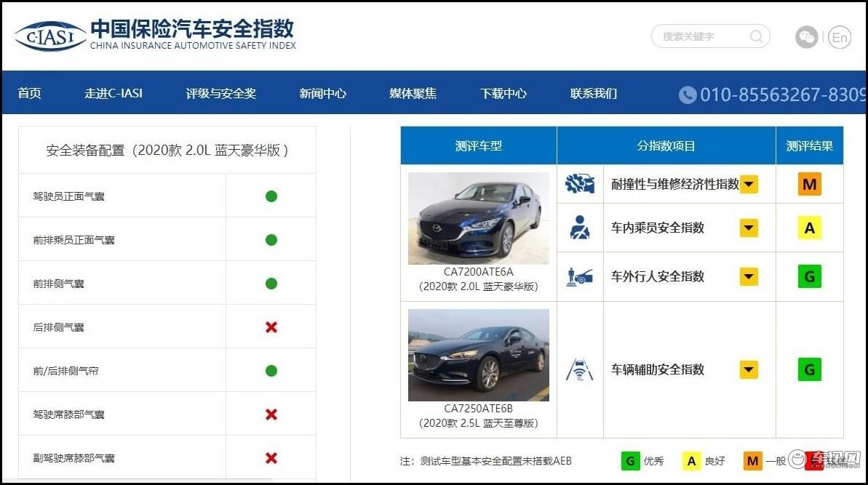Open the 首页 nav item
The height and width of the screenshot is (485, 868).
29,94
